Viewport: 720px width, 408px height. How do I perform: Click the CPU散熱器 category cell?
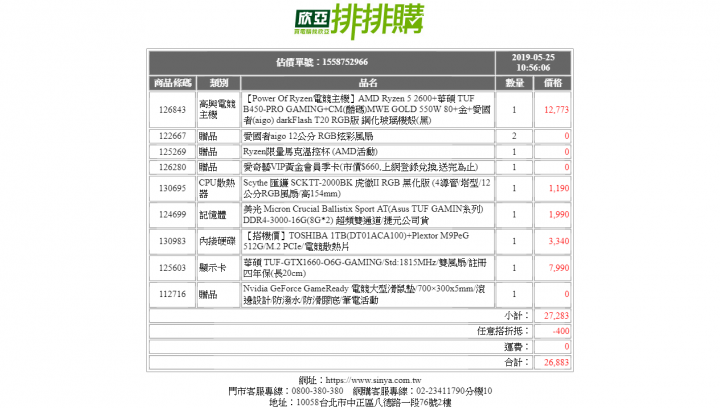click(x=217, y=188)
